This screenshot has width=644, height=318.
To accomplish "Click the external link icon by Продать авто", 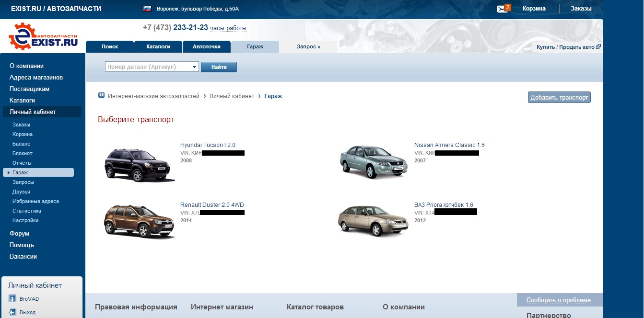I will [x=598, y=47].
